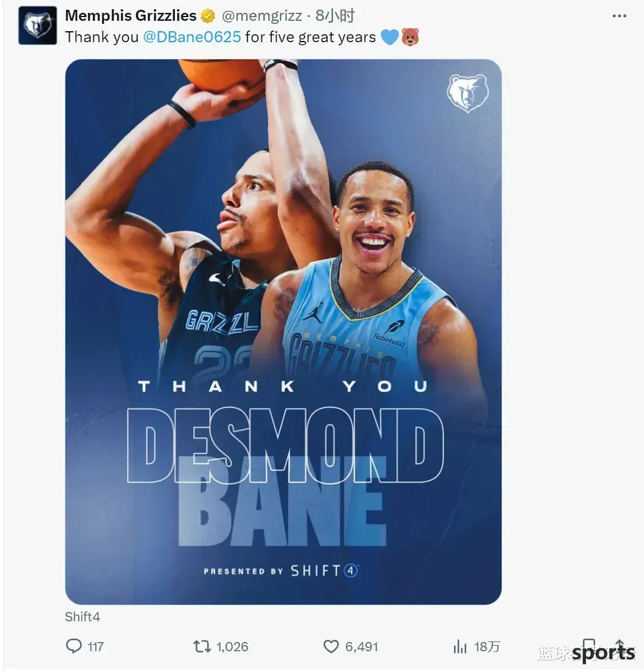Image resolution: width=644 pixels, height=672 pixels.
Task: Click the bookmark icon at bottom right
Action: point(589,646)
